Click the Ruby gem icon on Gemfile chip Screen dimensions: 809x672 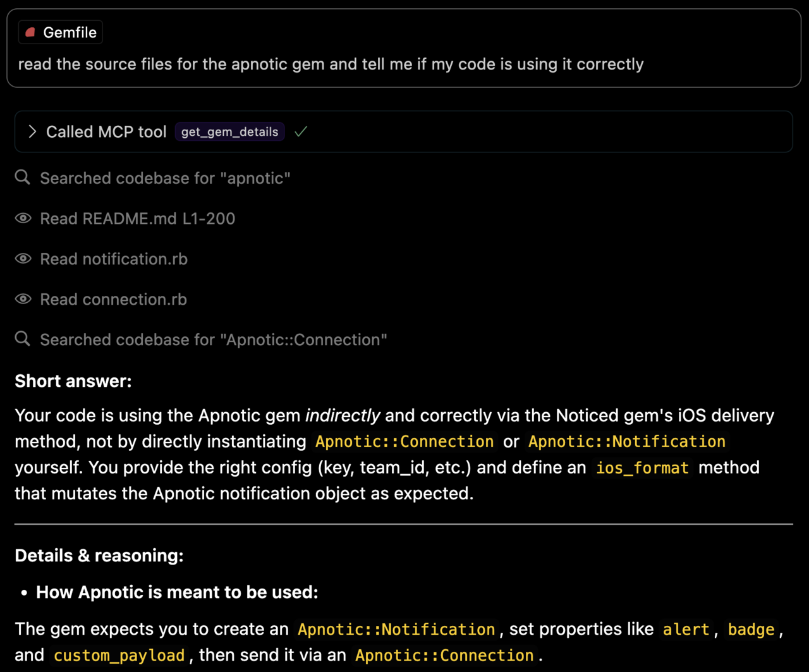30,32
